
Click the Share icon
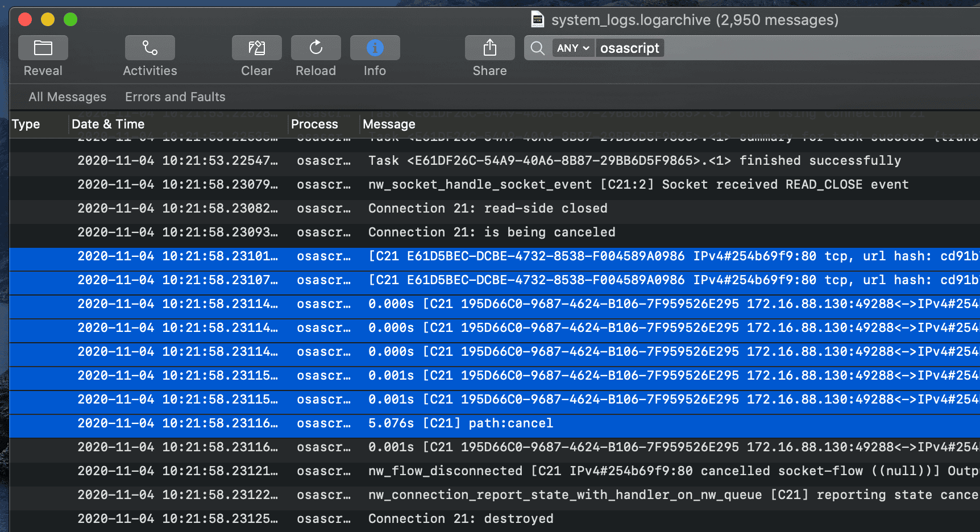point(490,48)
